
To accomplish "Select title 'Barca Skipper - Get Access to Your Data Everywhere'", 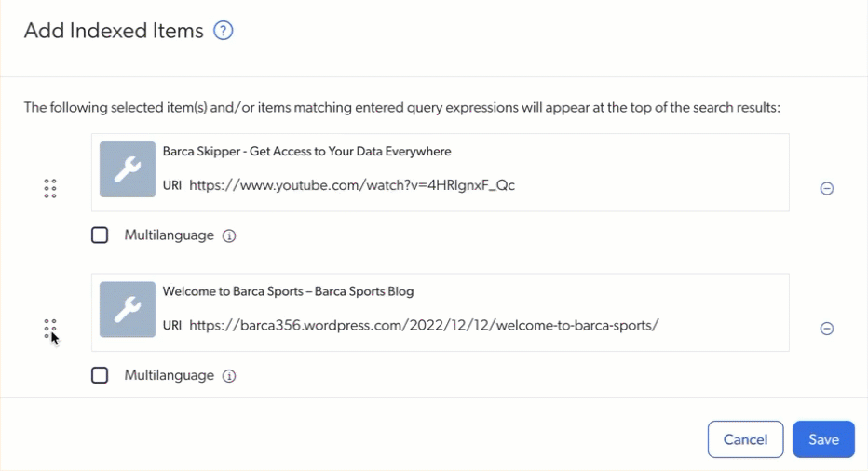I will pos(306,151).
